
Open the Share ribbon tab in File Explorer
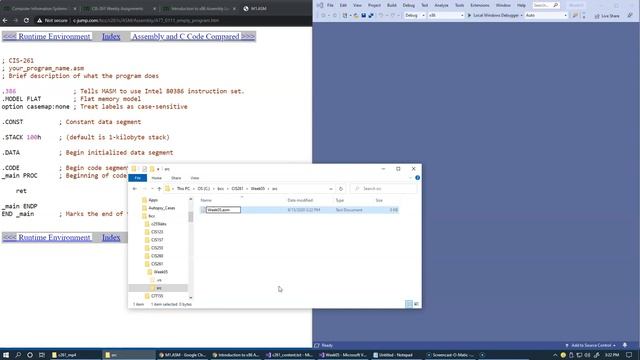coord(176,178)
